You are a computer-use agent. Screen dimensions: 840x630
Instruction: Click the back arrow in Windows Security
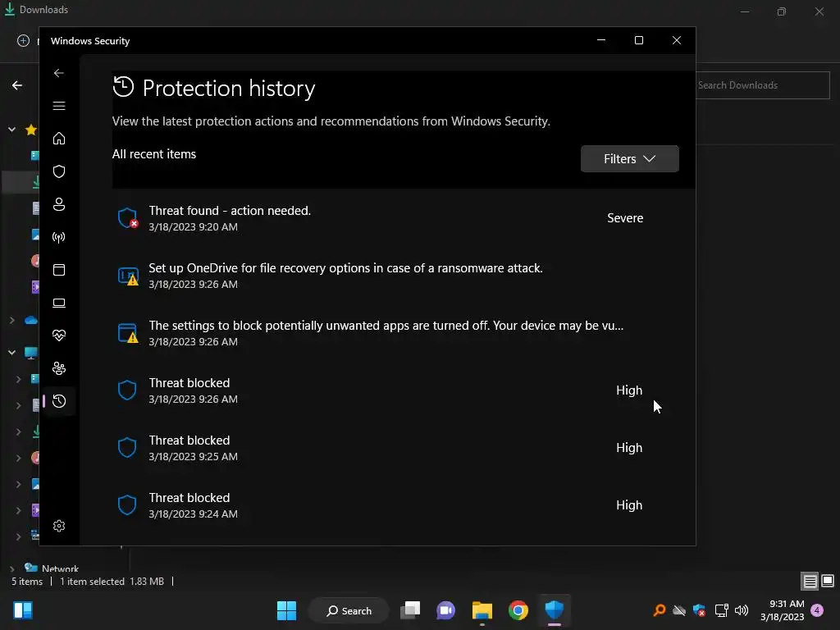(x=59, y=73)
